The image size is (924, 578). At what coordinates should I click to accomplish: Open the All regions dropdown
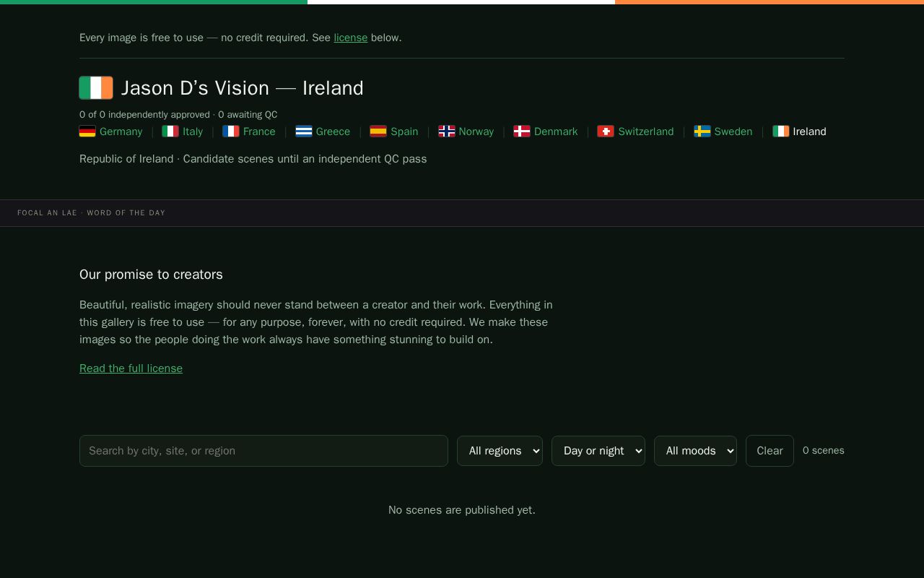pos(500,451)
